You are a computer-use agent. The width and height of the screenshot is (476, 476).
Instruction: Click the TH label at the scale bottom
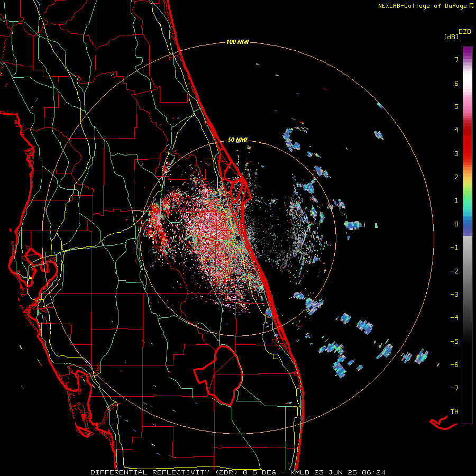[x=454, y=412]
